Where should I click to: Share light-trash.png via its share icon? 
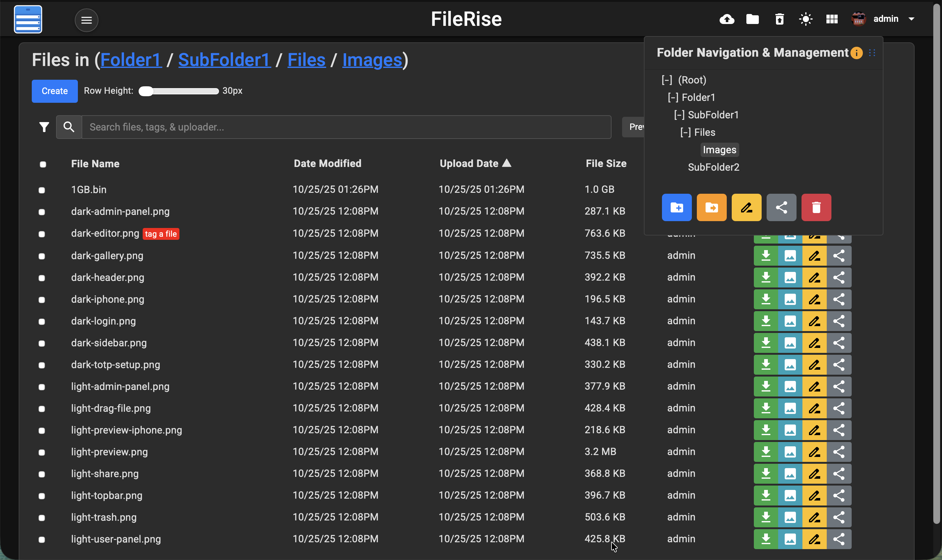coord(839,517)
